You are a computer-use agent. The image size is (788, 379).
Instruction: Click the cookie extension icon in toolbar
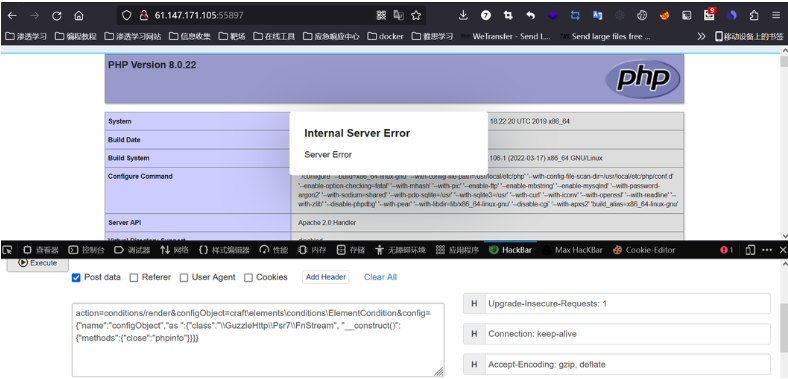coord(642,16)
